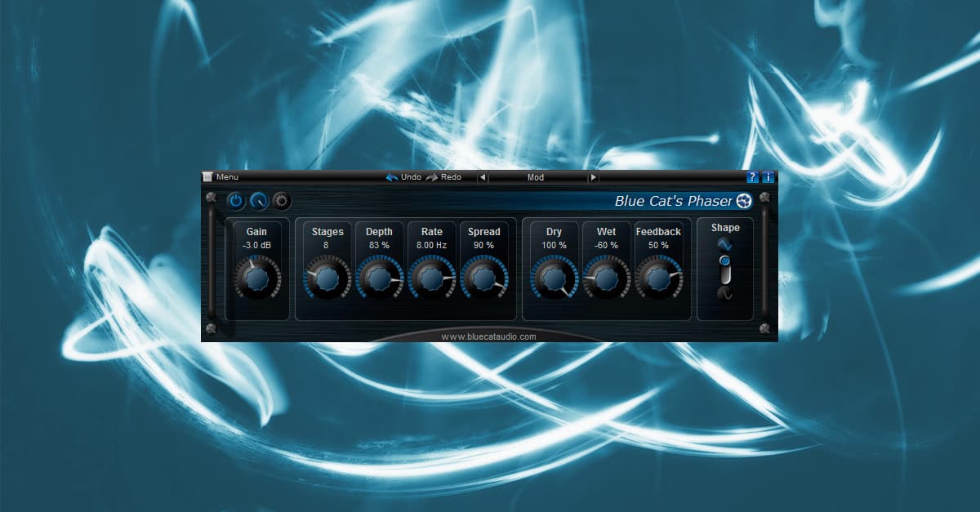Open the plugin Menu

pos(227,177)
